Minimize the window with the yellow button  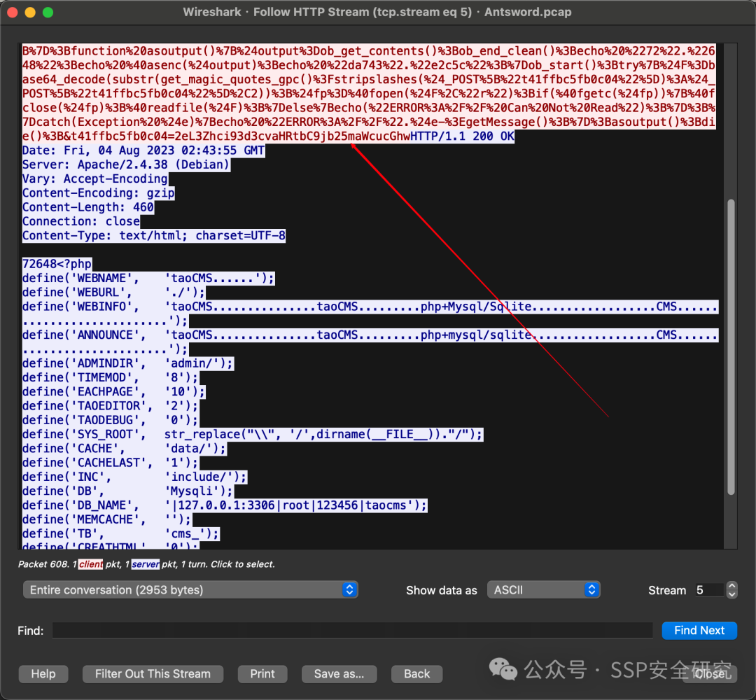click(x=30, y=12)
